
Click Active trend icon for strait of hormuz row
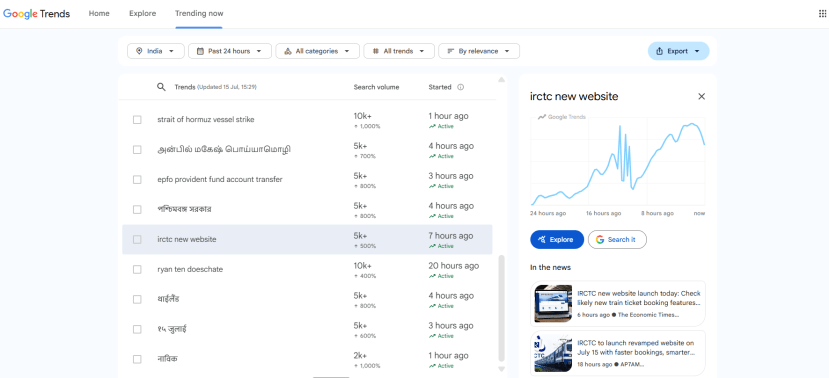click(x=432, y=126)
